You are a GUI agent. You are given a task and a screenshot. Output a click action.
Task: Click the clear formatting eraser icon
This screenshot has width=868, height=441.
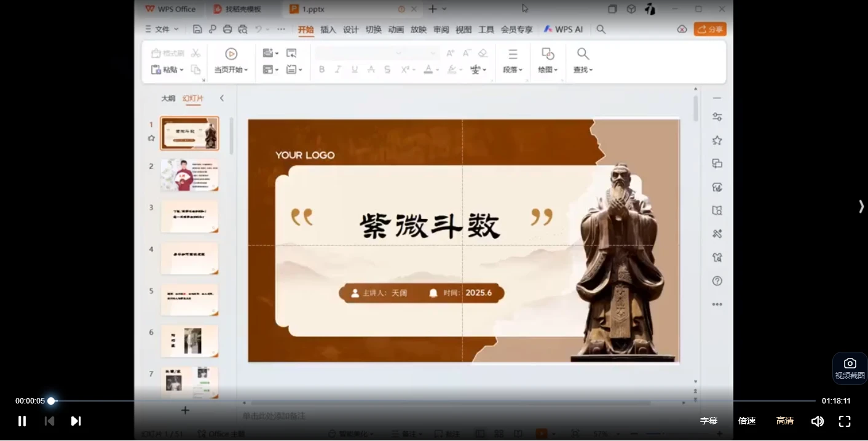pyautogui.click(x=483, y=54)
